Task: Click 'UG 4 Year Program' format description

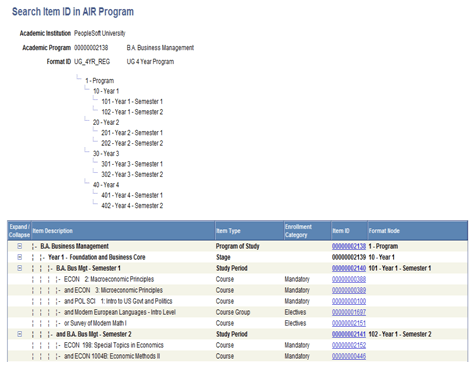Action: (150, 62)
